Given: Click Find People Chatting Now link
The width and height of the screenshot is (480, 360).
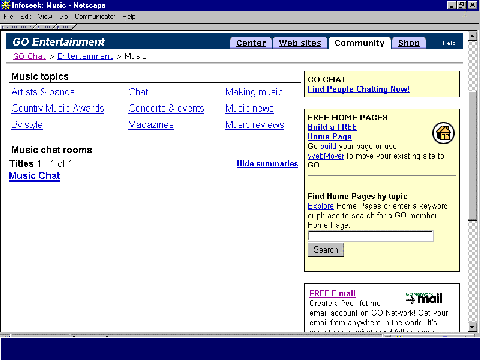Looking at the screenshot, I should (358, 89).
